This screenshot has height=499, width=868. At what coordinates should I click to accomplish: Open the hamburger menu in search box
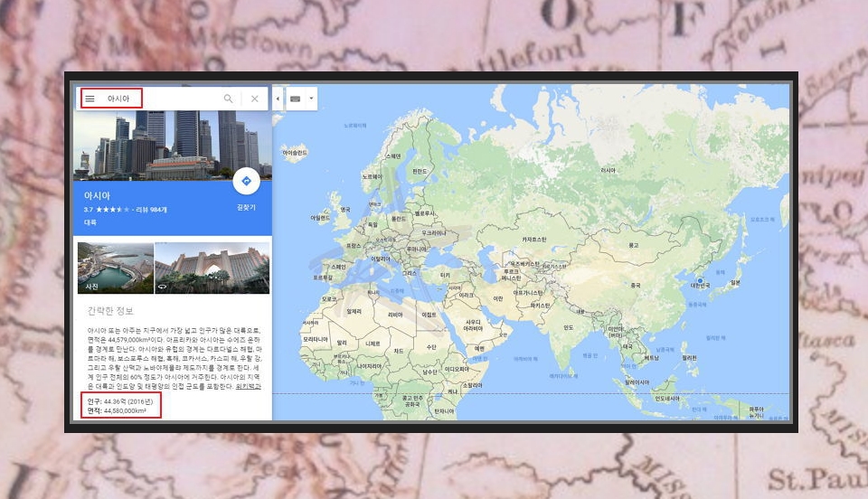pos(90,99)
